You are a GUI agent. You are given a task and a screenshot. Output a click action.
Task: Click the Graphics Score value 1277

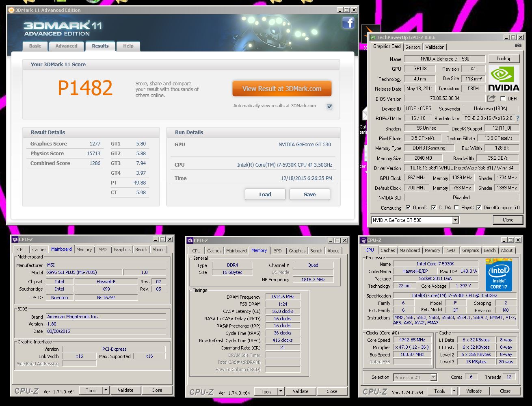point(95,143)
